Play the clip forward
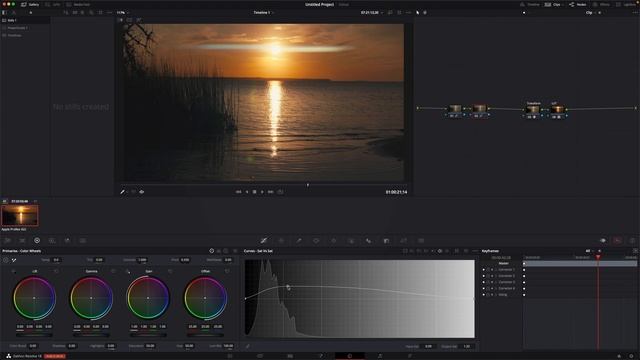Image resolution: width=640 pixels, height=360 pixels. coord(262,192)
